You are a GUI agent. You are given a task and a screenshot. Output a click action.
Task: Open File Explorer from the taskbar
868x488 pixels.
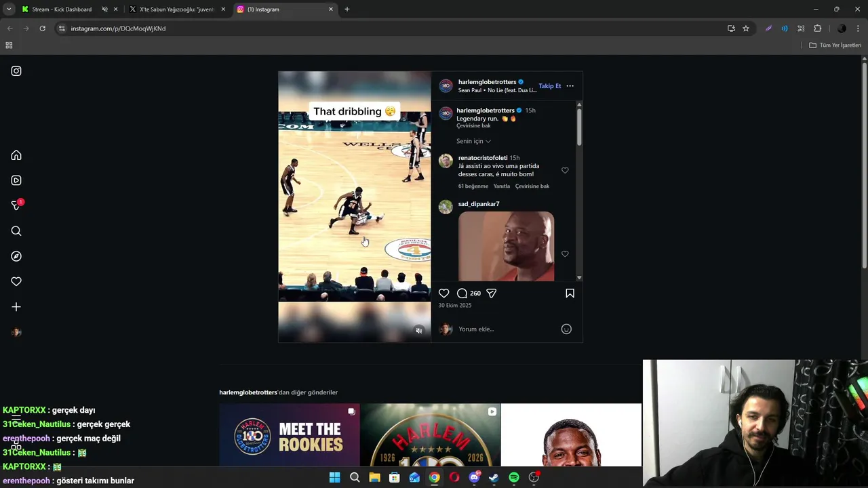coord(374,478)
